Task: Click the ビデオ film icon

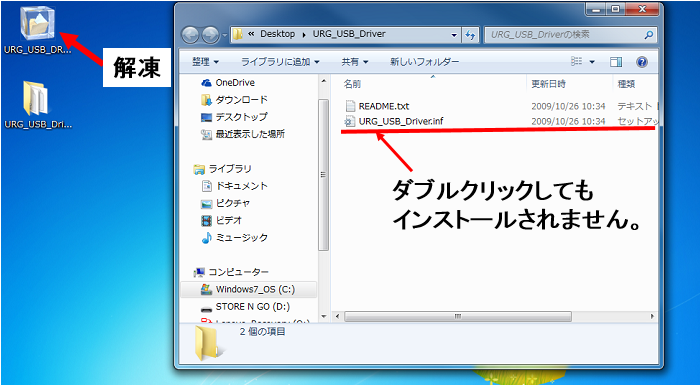Action: pos(206,220)
